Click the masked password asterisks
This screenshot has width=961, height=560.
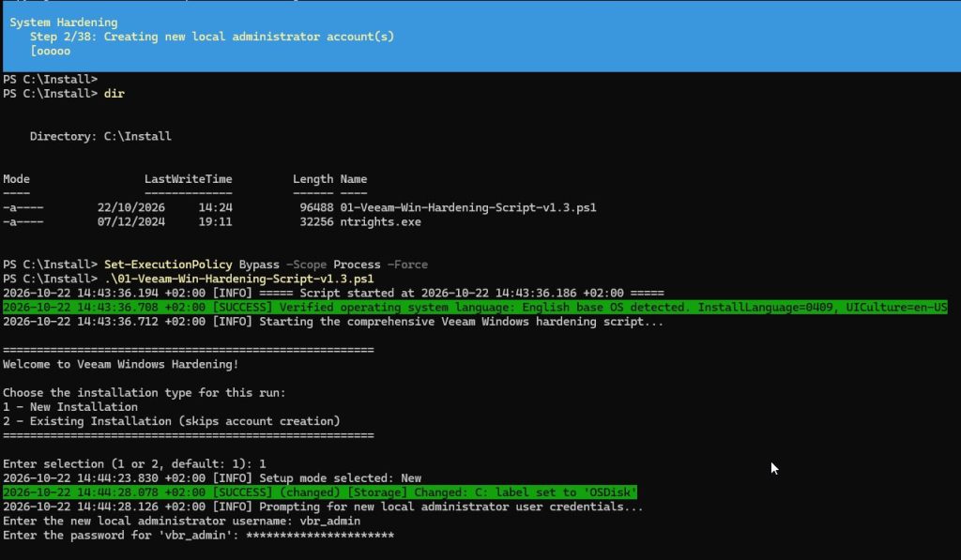pyautogui.click(x=320, y=535)
